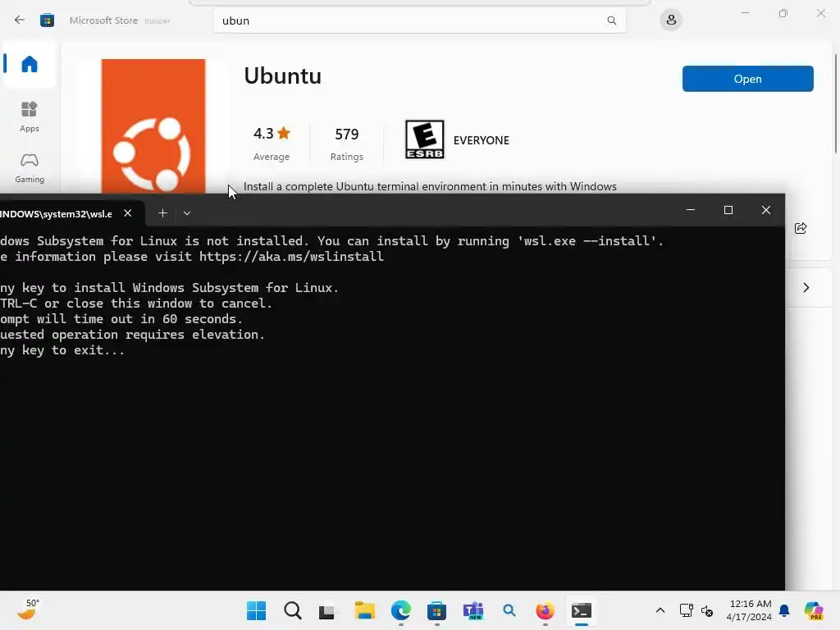Go back in Microsoft Store
Screen dimensions: 840x630
click(20, 21)
